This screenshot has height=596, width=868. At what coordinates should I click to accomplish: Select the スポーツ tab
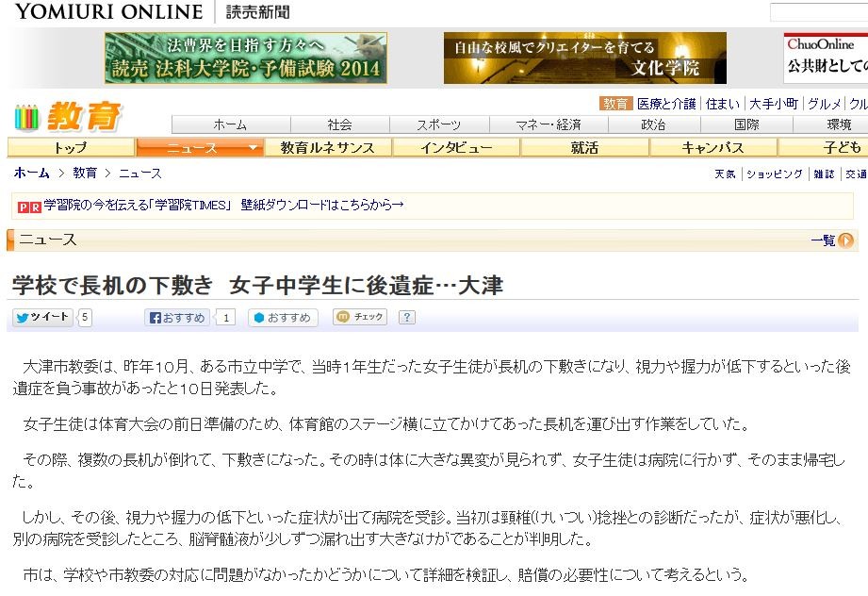tap(439, 124)
